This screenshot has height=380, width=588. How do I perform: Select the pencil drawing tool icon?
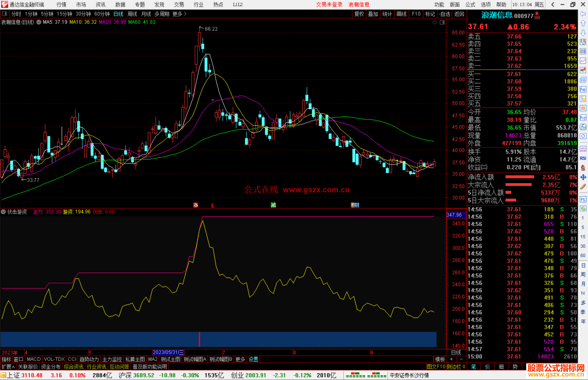point(583,187)
